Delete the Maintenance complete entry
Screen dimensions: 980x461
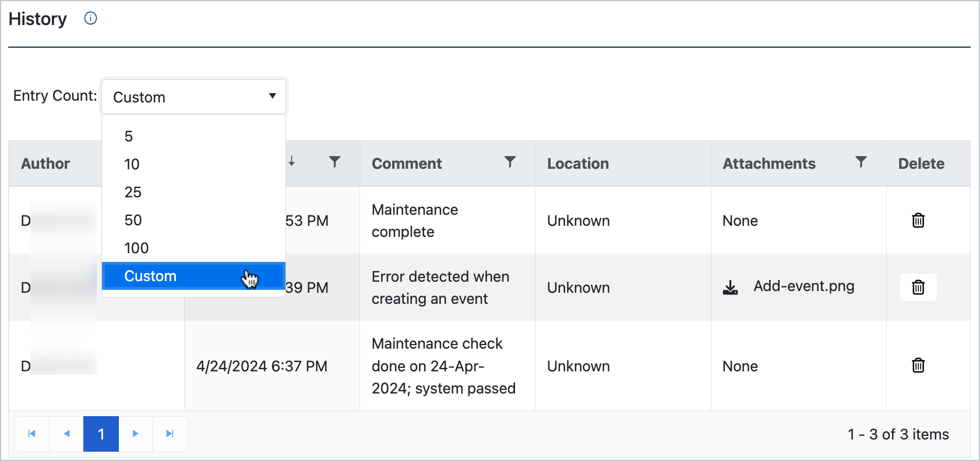[918, 221]
